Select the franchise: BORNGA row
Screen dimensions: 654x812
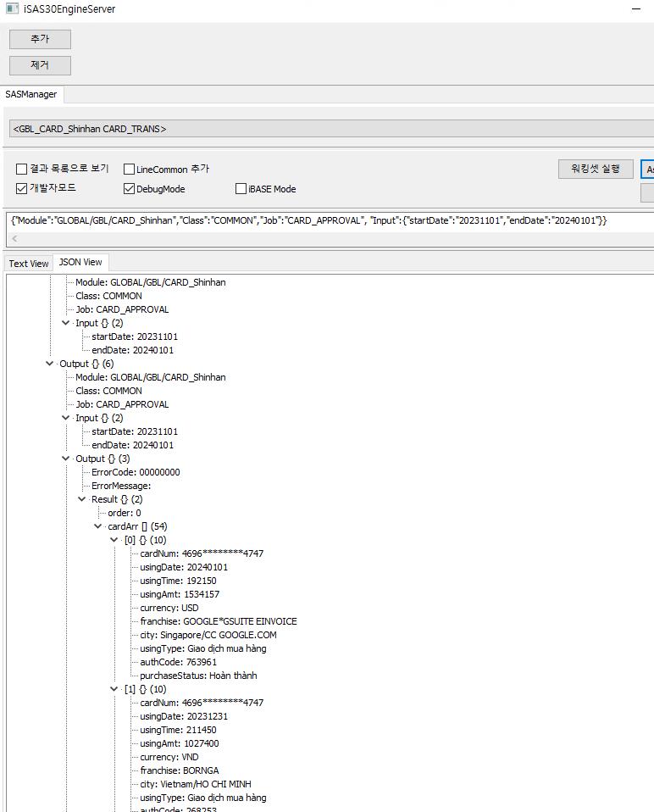pos(180,770)
